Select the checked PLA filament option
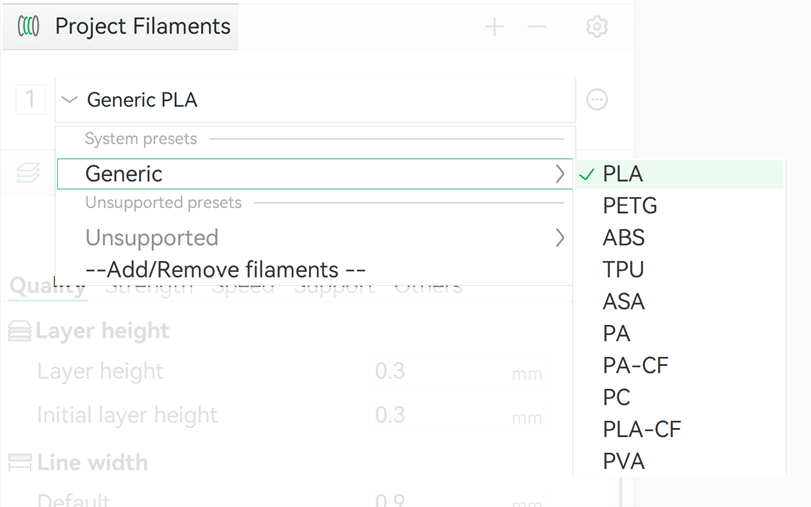The image size is (811, 507). 623,174
